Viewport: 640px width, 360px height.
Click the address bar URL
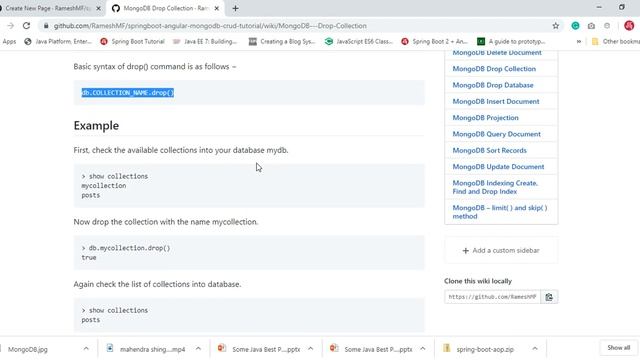click(x=210, y=26)
